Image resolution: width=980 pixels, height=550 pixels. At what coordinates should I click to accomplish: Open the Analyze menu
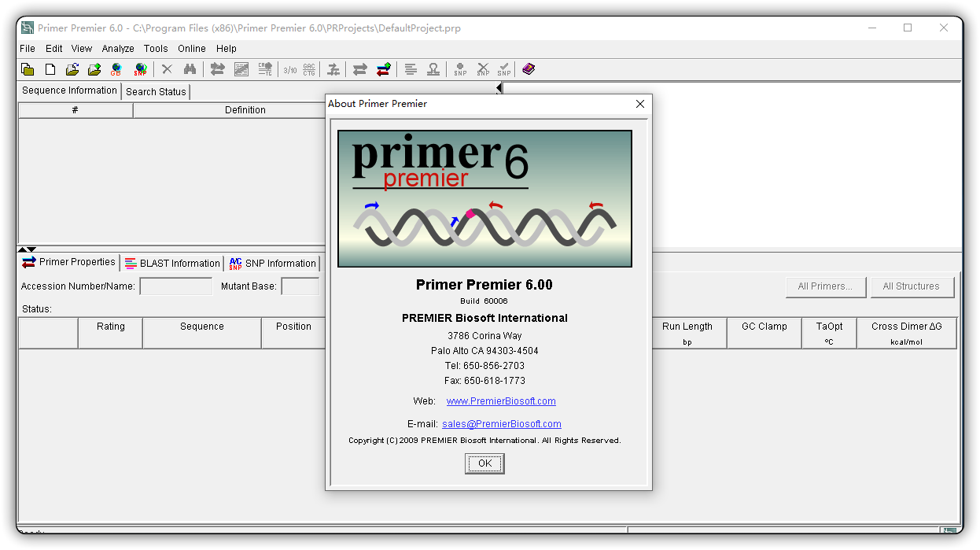coord(118,49)
